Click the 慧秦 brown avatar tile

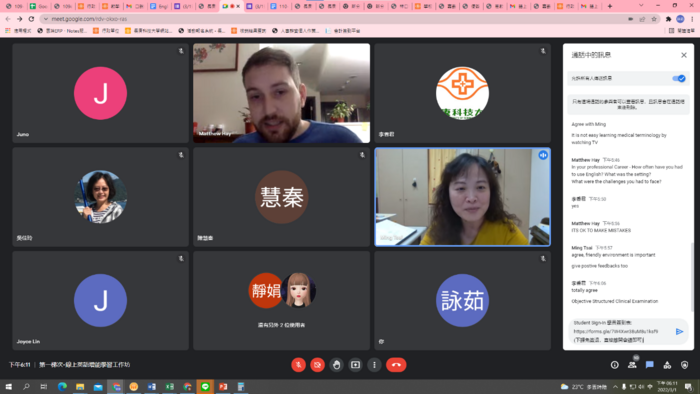[281, 197]
